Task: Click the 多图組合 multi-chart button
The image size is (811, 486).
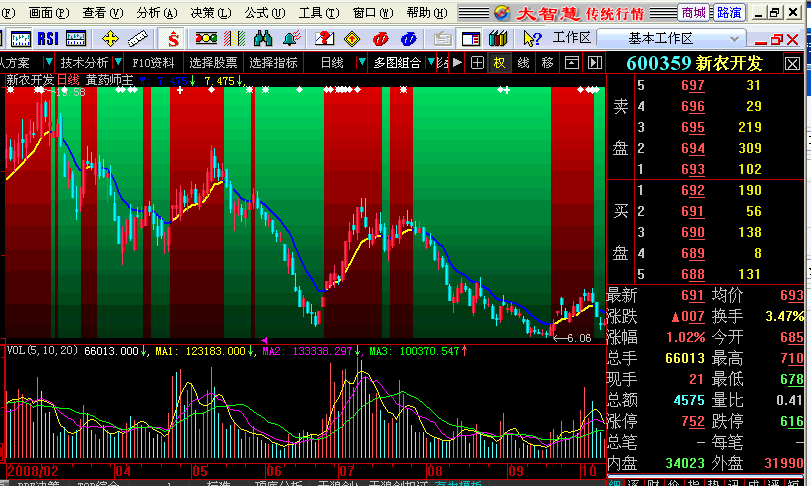Action: [397, 63]
